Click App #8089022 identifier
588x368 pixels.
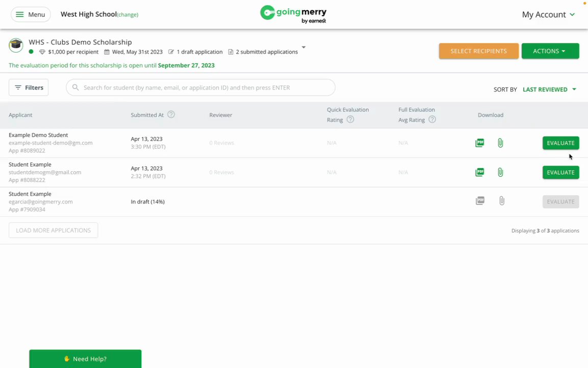tap(27, 151)
